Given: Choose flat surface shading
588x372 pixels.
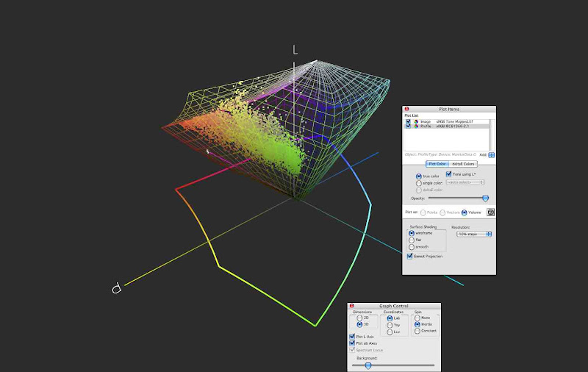Looking at the screenshot, I should pyautogui.click(x=412, y=240).
